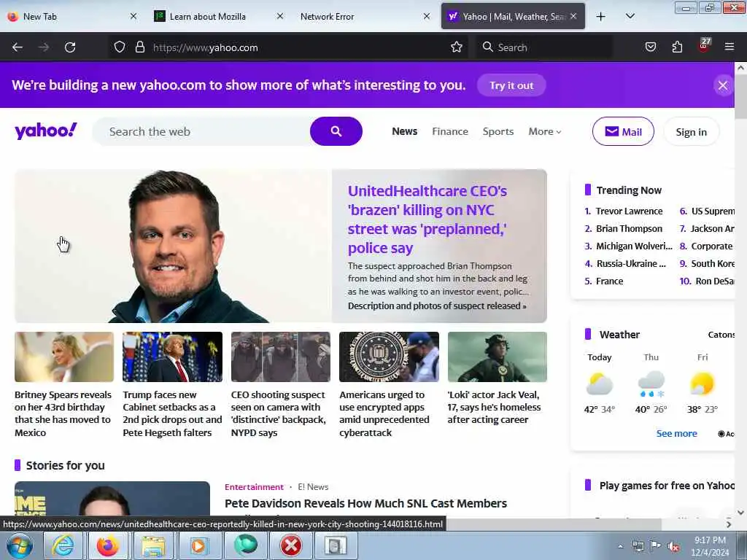Open Yahoo Mail button
This screenshot has width=747, height=560.
623,131
